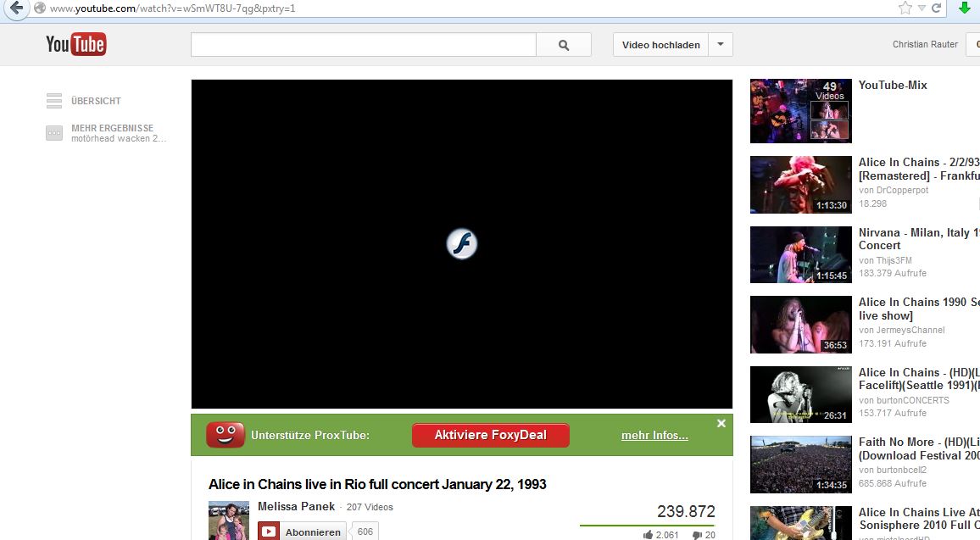Viewport: 980px width, 540px height.
Task: Click the Mehr Ergebnisse ellipsis icon
Action: click(x=54, y=132)
